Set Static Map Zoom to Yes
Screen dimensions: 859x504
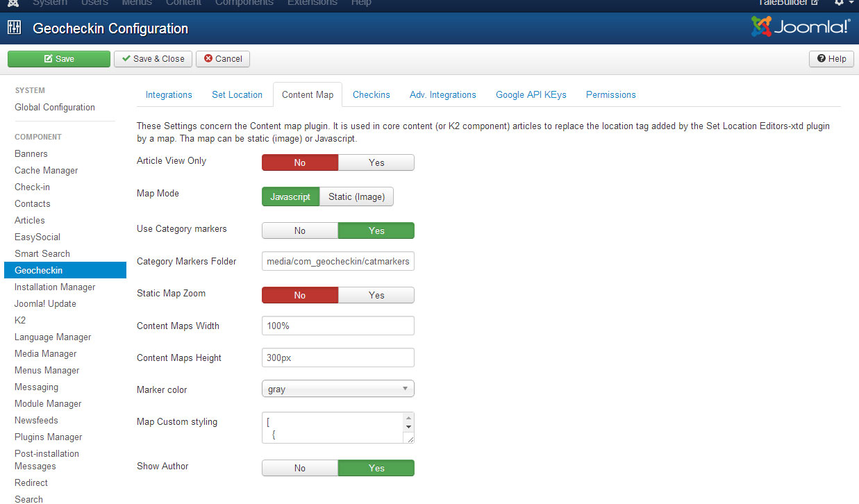[376, 295]
